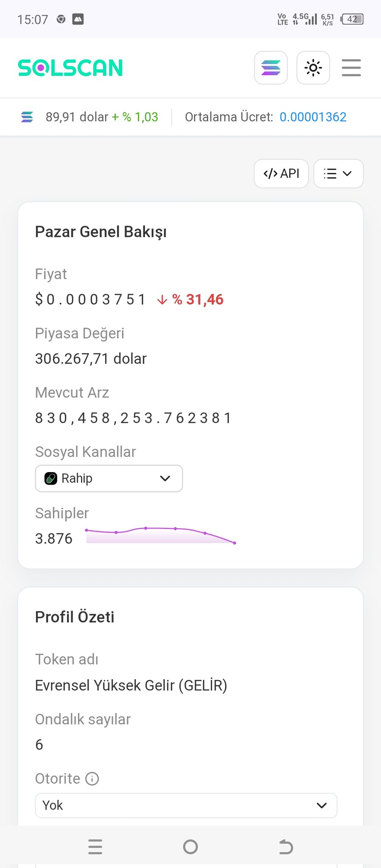Screen dimensions: 381x868
Task: Select the Evrensel Yüksek Gelir token name
Action: [131, 685]
